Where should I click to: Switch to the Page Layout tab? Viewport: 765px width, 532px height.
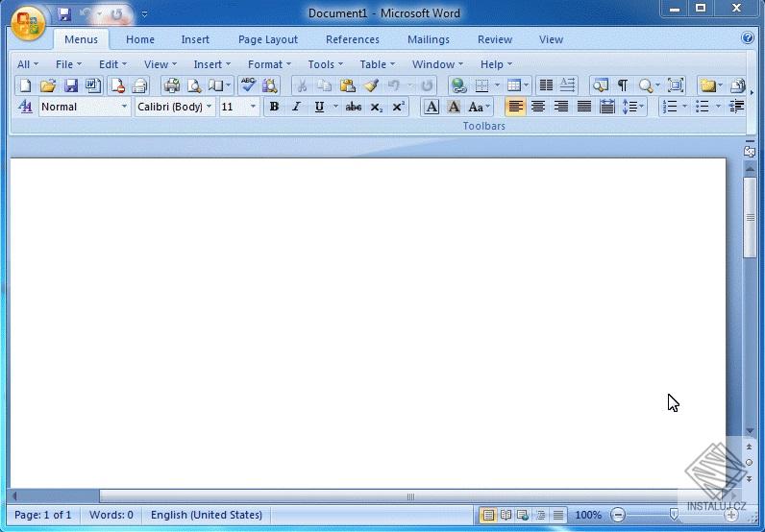coord(268,39)
